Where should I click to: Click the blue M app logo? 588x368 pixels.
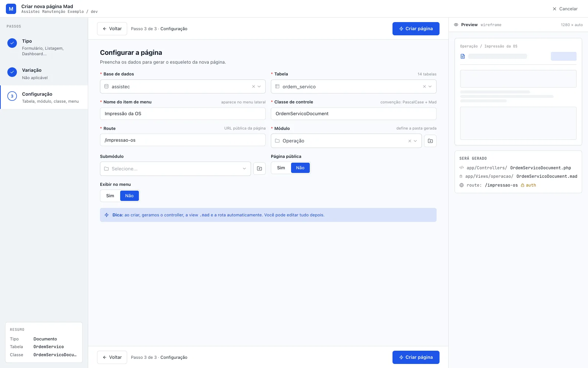11,9
